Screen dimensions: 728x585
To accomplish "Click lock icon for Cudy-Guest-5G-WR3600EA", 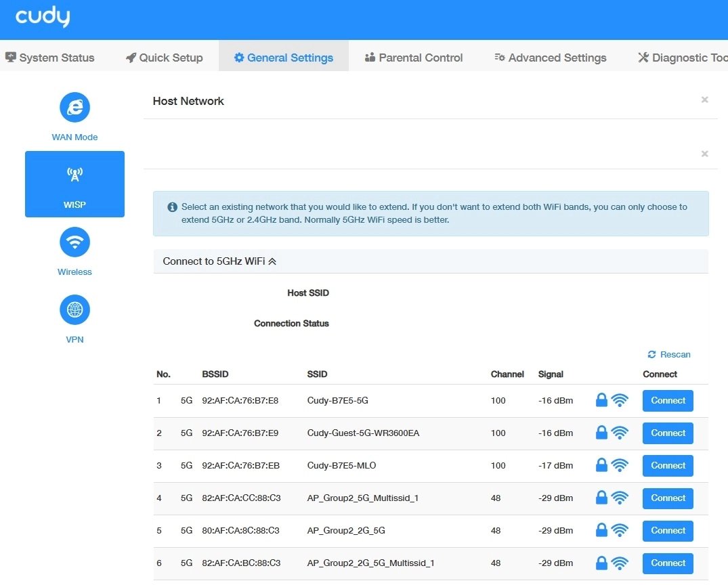I will tap(601, 432).
